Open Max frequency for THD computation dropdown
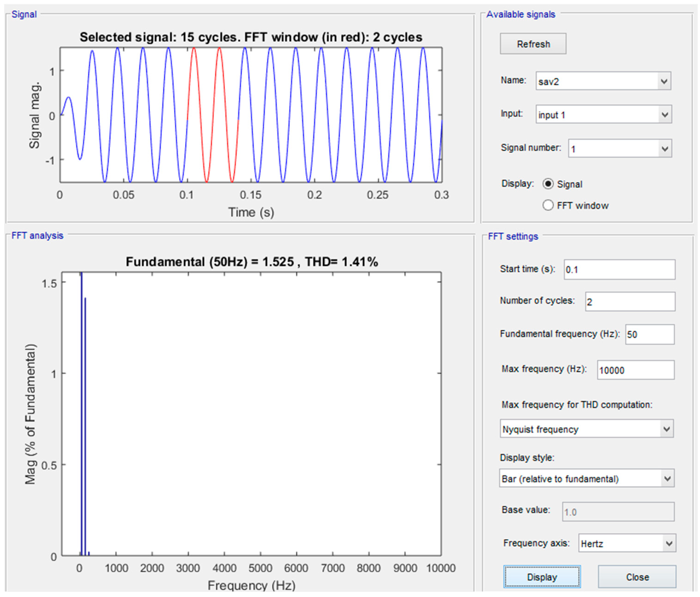 click(x=586, y=429)
